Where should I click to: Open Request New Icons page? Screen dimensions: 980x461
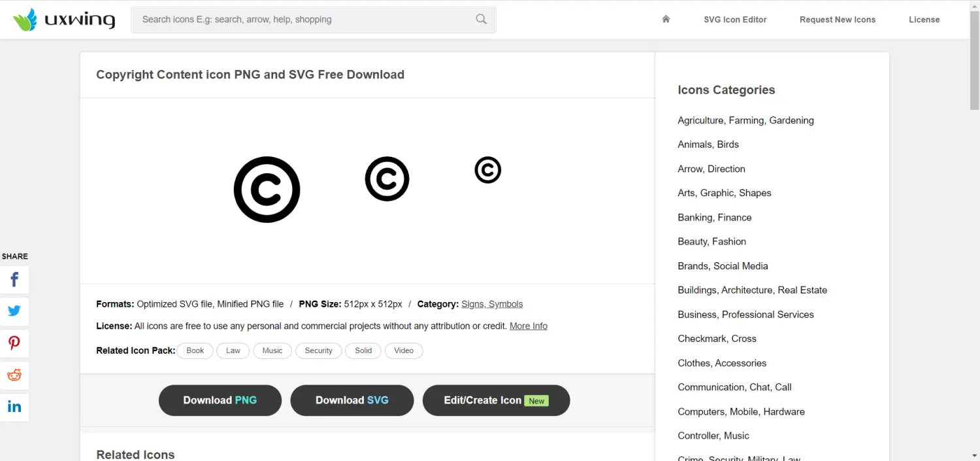[x=838, y=20]
